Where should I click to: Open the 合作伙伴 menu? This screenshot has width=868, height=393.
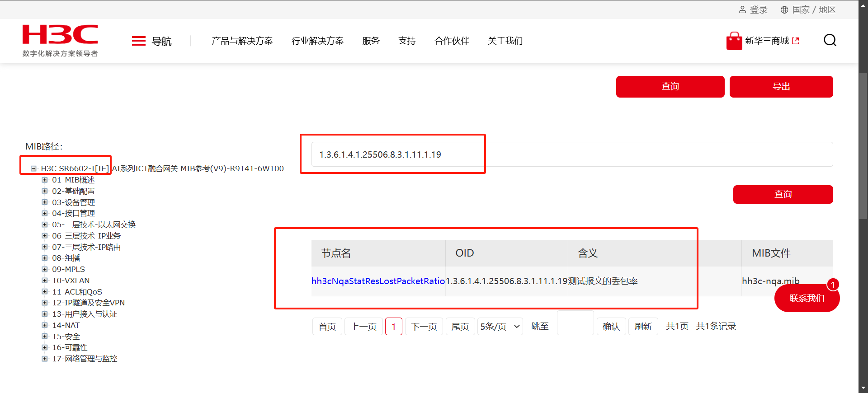coord(452,41)
